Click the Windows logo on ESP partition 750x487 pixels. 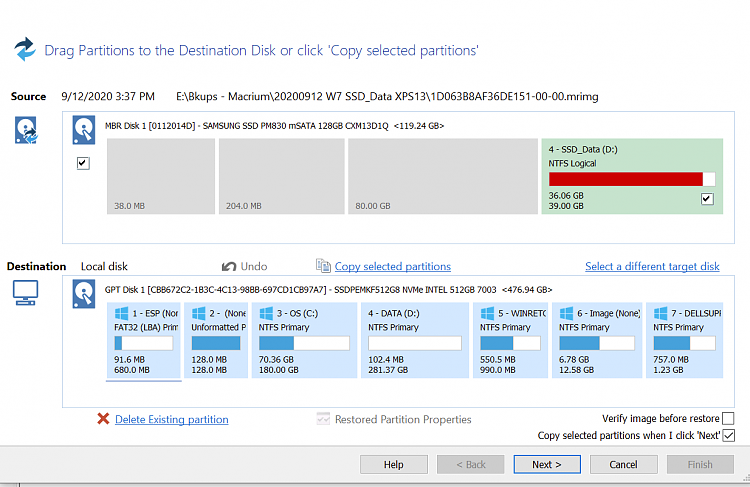121,313
